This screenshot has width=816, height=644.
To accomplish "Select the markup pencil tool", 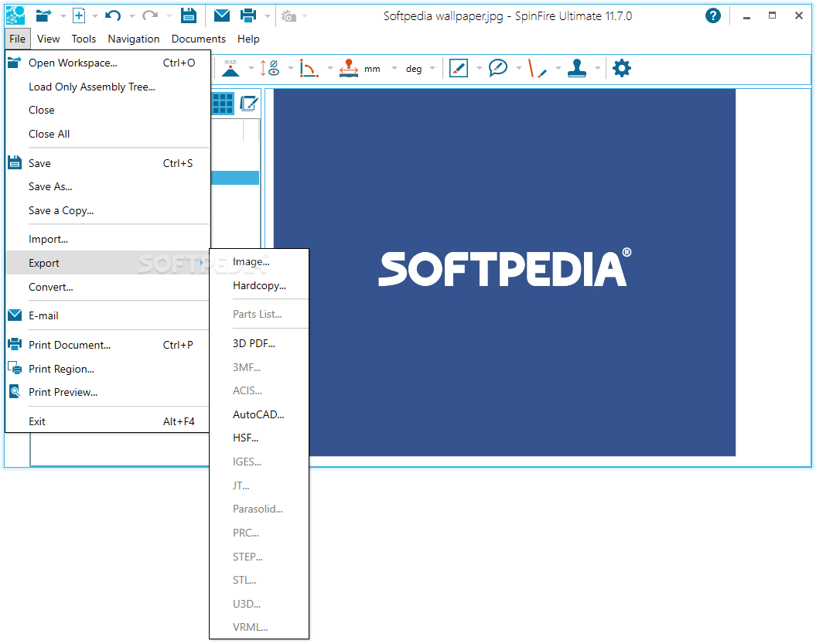I will 459,68.
